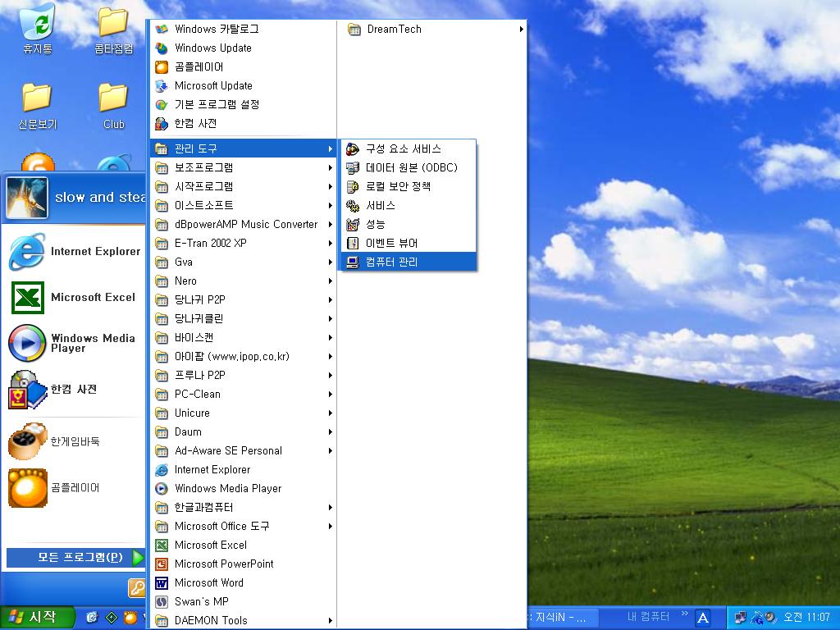Screen dimensions: 840x630
Task: Click the network monitors tray icon
Action: point(740,618)
